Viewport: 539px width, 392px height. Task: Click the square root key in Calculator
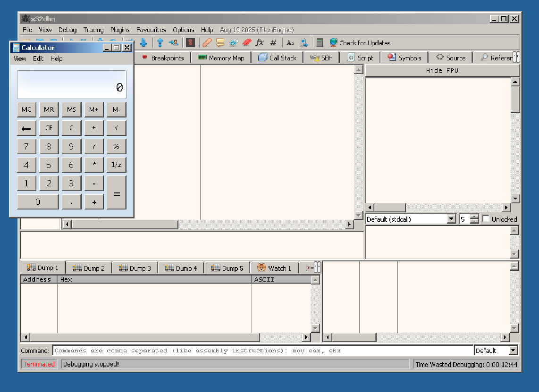point(116,128)
